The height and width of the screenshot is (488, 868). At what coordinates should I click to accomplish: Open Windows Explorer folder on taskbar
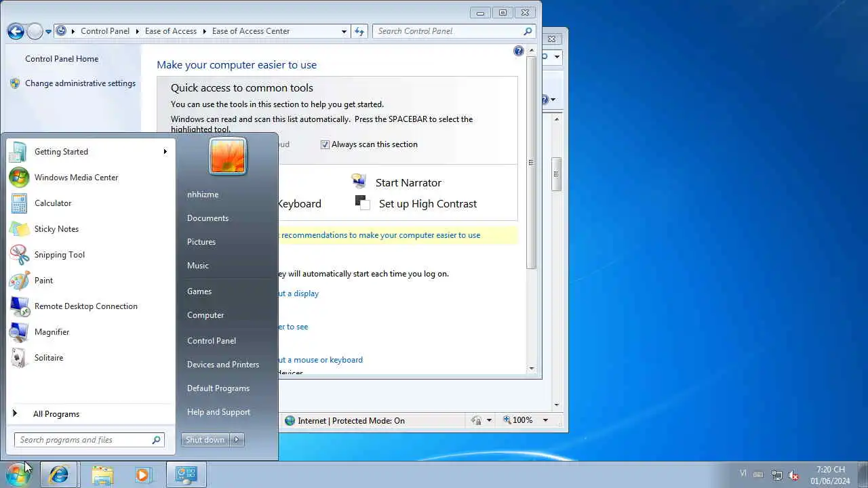(x=102, y=475)
